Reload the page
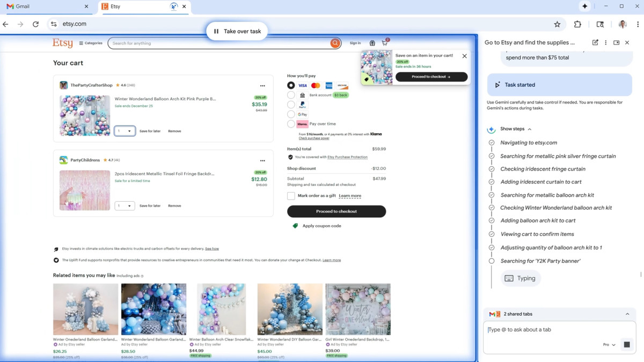 [x=35, y=24]
